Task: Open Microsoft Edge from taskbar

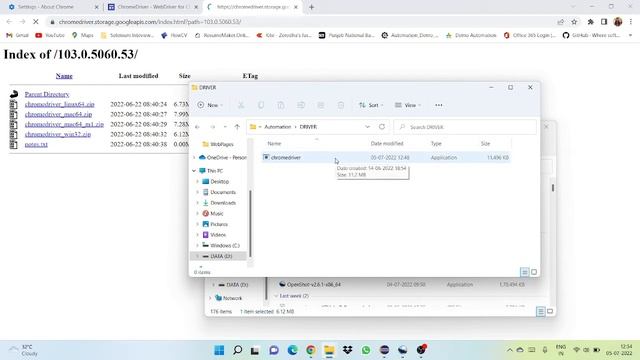Action: 292,350
